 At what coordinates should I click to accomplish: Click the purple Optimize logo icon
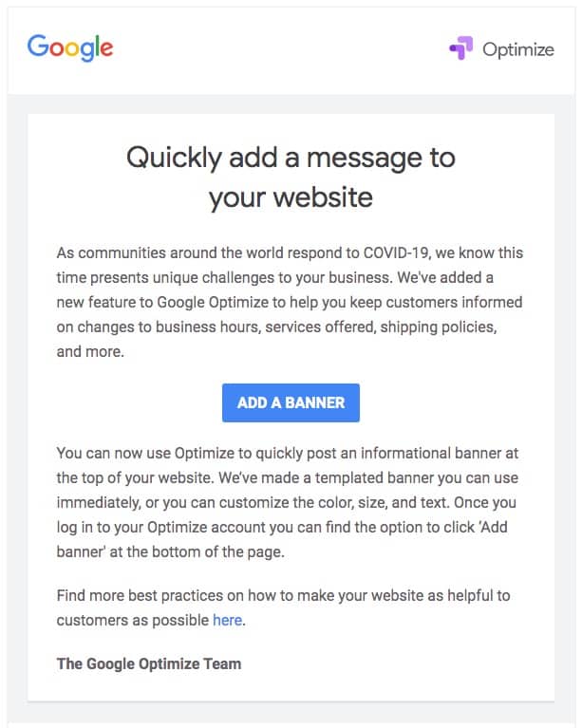click(460, 48)
